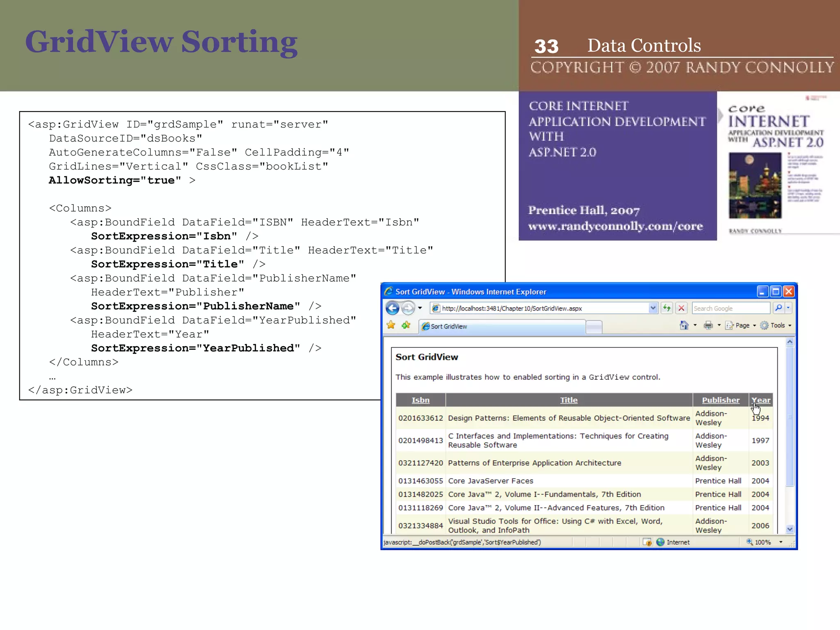The width and height of the screenshot is (840, 630).
Task: Sort the grid by Year header
Action: coord(761,400)
